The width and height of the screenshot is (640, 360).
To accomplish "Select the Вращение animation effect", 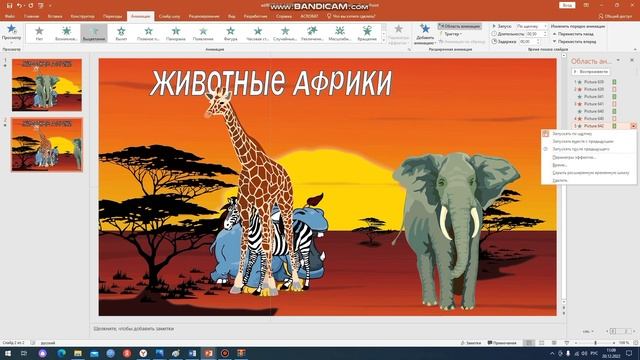I will (x=367, y=33).
